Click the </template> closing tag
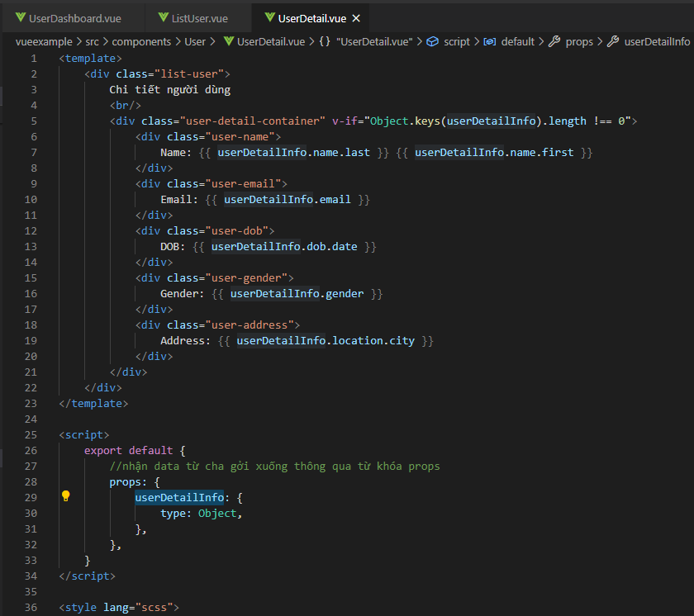 click(x=93, y=404)
